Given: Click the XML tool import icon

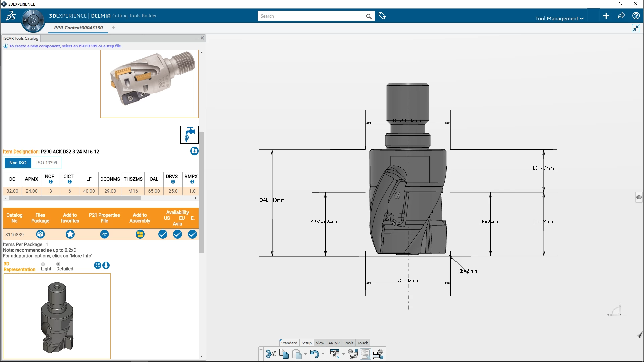Looking at the screenshot, I should pos(378,354).
